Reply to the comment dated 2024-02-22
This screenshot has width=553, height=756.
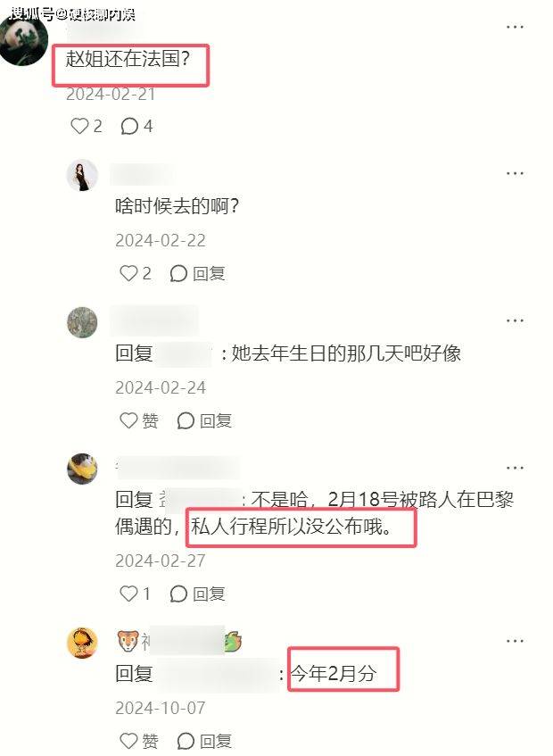(x=197, y=273)
